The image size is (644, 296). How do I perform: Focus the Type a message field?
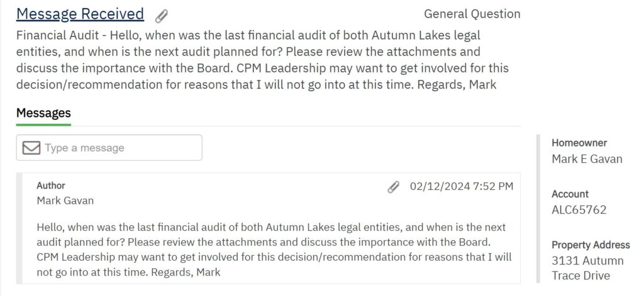tap(119, 148)
